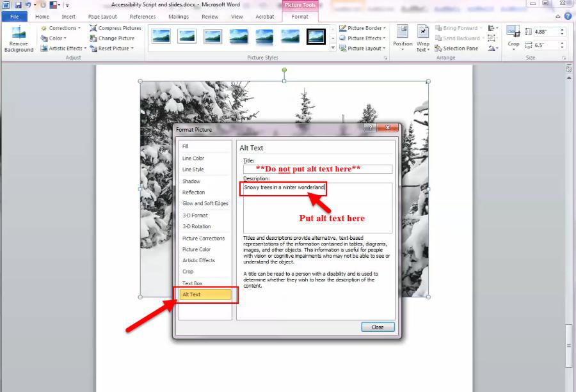The width and height of the screenshot is (576, 392).
Task: Open the File menu
Action: coord(14,17)
